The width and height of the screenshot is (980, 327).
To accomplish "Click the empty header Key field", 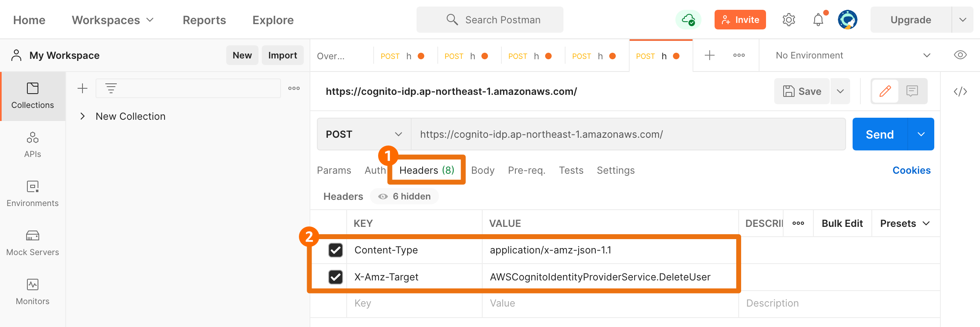I will [x=414, y=303].
